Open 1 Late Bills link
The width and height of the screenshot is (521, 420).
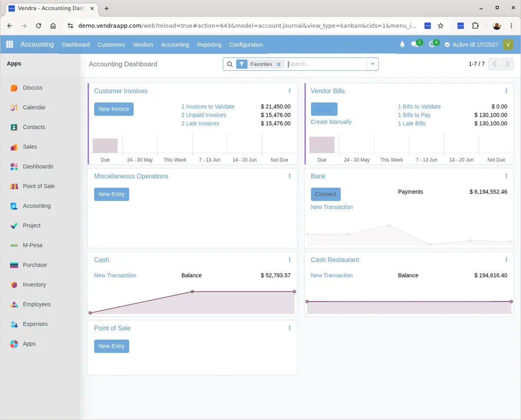coord(412,124)
